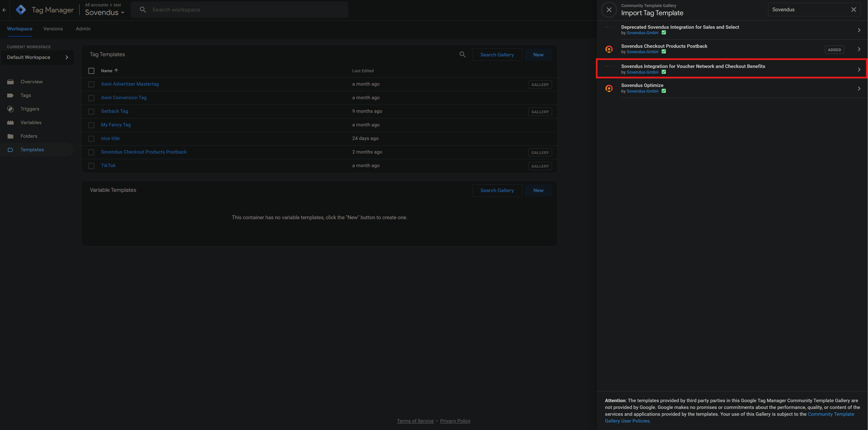868x430 pixels.
Task: Sort templates by the Name column header
Action: [106, 71]
